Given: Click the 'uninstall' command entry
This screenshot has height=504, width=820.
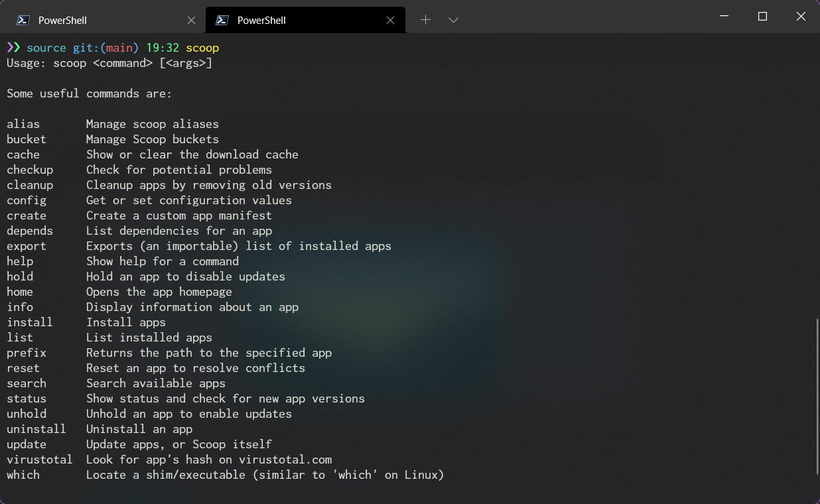Looking at the screenshot, I should (36, 429).
